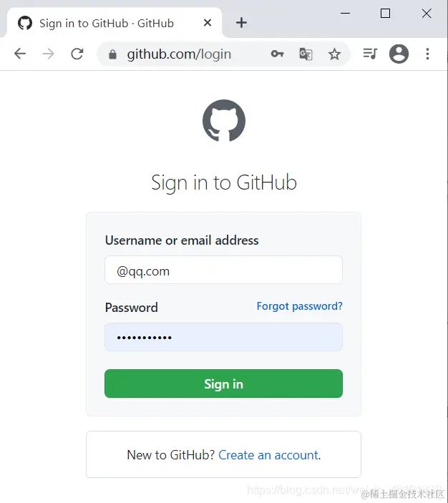Open a new browser tab
The height and width of the screenshot is (503, 448).
tap(241, 23)
